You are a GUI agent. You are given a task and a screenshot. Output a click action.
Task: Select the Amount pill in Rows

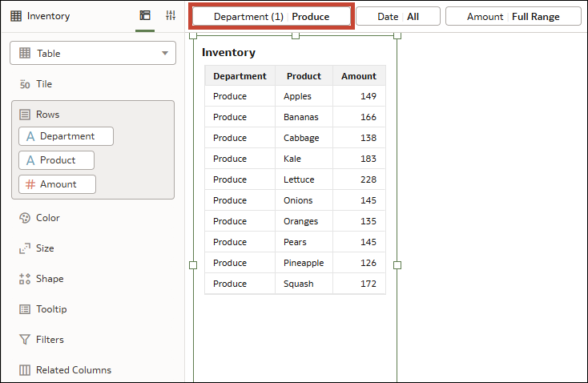58,184
